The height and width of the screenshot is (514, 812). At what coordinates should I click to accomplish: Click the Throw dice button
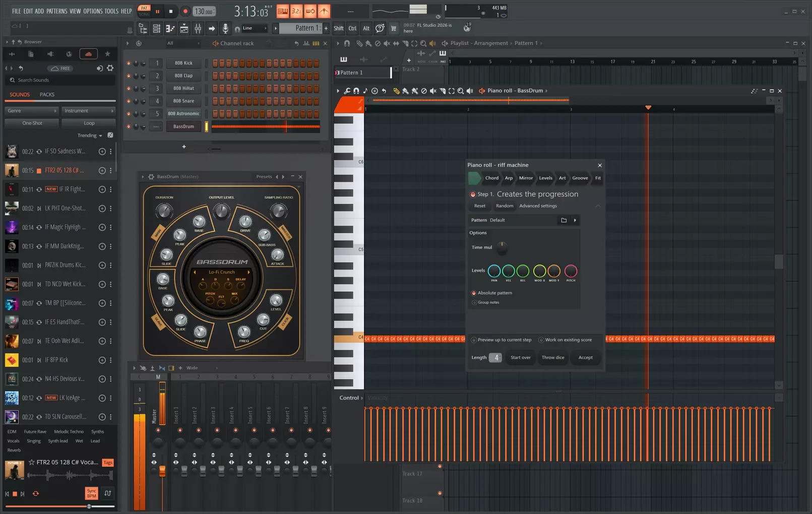click(553, 358)
